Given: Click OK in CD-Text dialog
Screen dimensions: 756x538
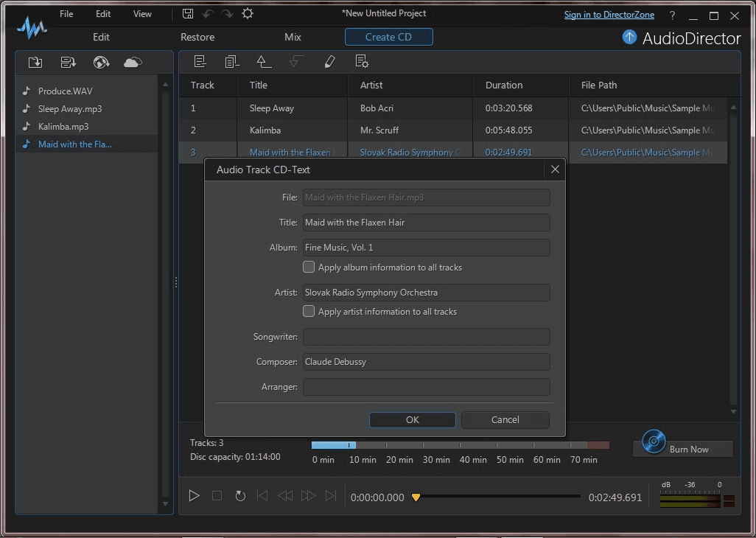Looking at the screenshot, I should 412,420.
